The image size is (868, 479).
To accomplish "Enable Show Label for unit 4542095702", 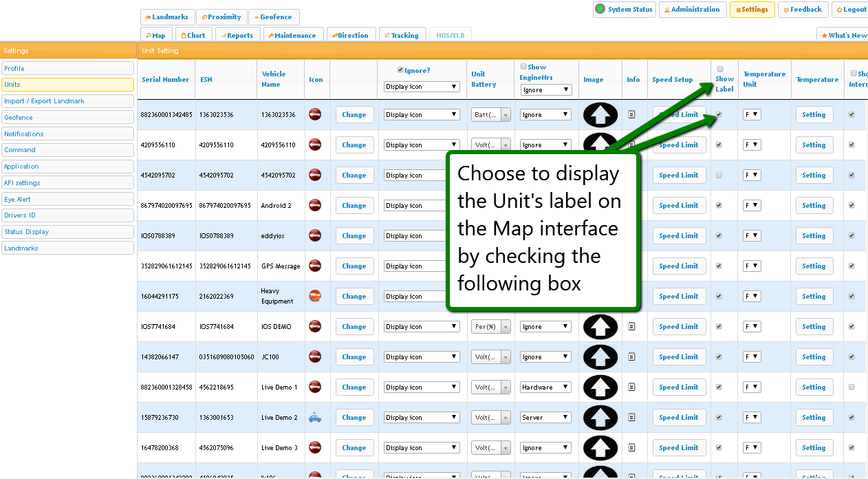I will [719, 175].
